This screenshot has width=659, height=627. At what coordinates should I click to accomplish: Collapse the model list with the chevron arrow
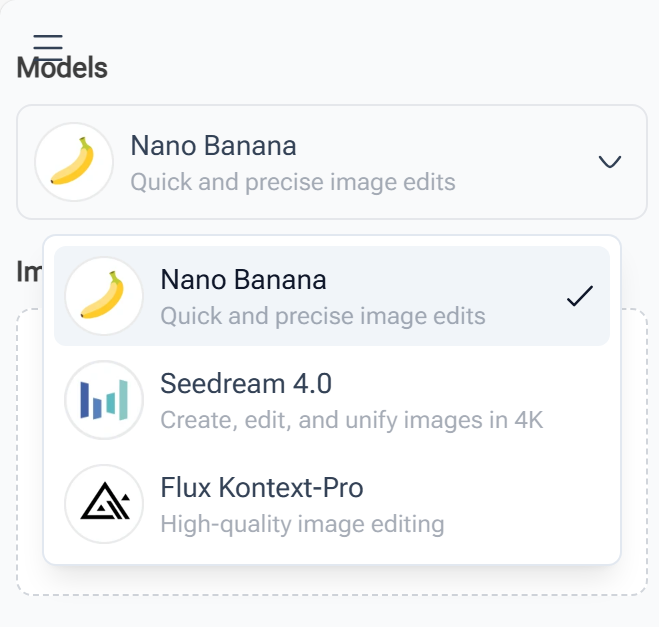[610, 162]
